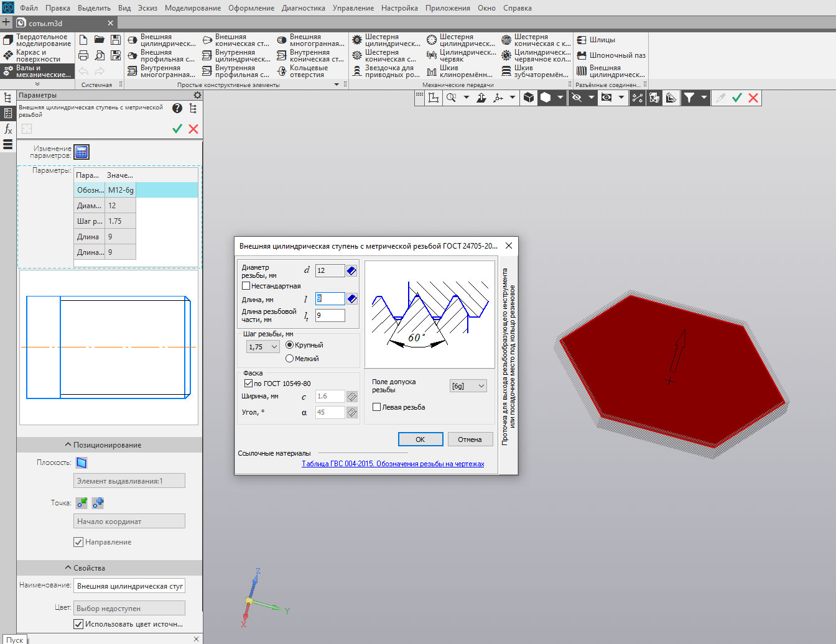Pick length value icon beside Длина field
Image resolution: width=836 pixels, height=644 pixels.
point(351,299)
